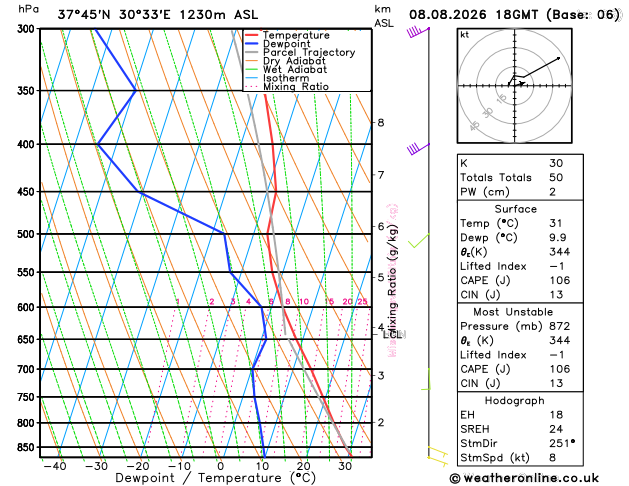Click the Most Unstable section heading
This screenshot has width=629, height=486.
[x=513, y=312]
